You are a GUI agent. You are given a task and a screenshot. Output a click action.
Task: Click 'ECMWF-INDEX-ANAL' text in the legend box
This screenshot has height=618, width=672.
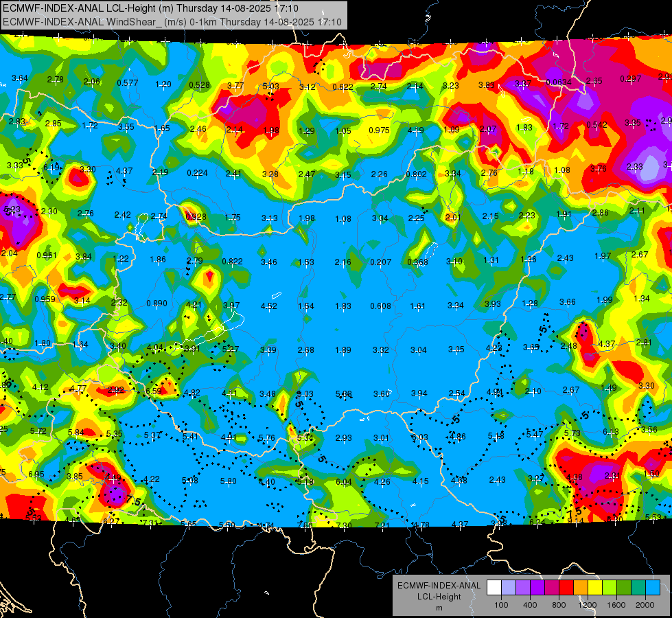tap(439, 586)
